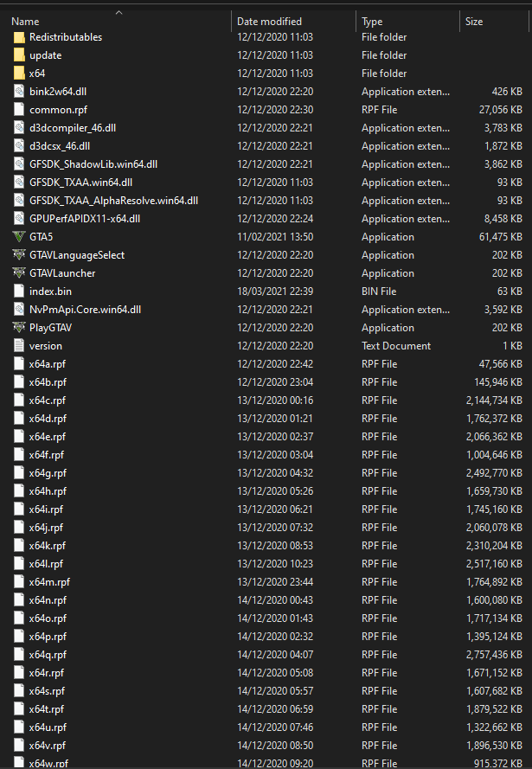Viewport: 532px width, 769px height.
Task: Click the GFSDK_TXAA_AlphaResolve.win64.dll entry
Action: click(x=113, y=201)
